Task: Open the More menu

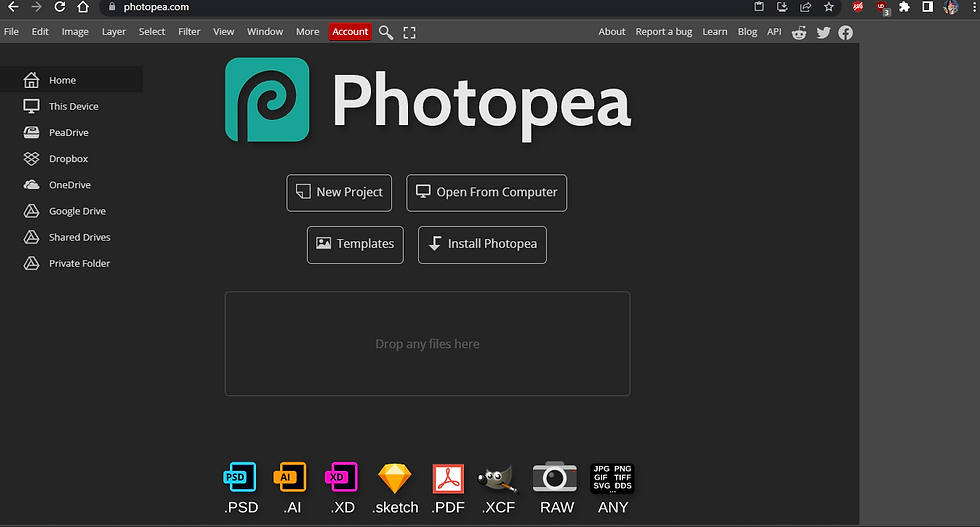Action: 308,32
